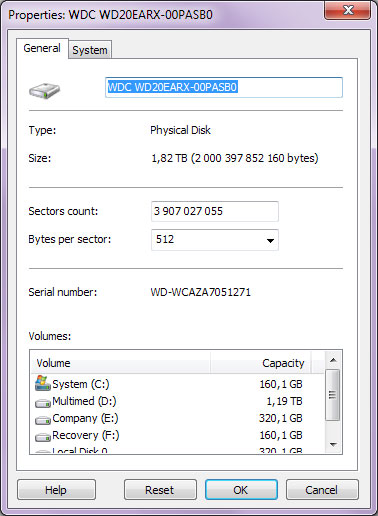Click the Volumes: label

click(50, 336)
